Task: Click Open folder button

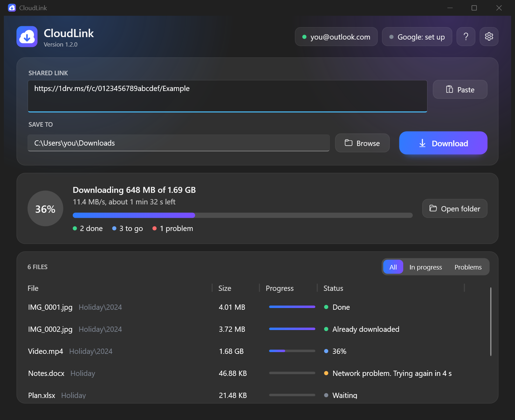Action: click(x=455, y=209)
